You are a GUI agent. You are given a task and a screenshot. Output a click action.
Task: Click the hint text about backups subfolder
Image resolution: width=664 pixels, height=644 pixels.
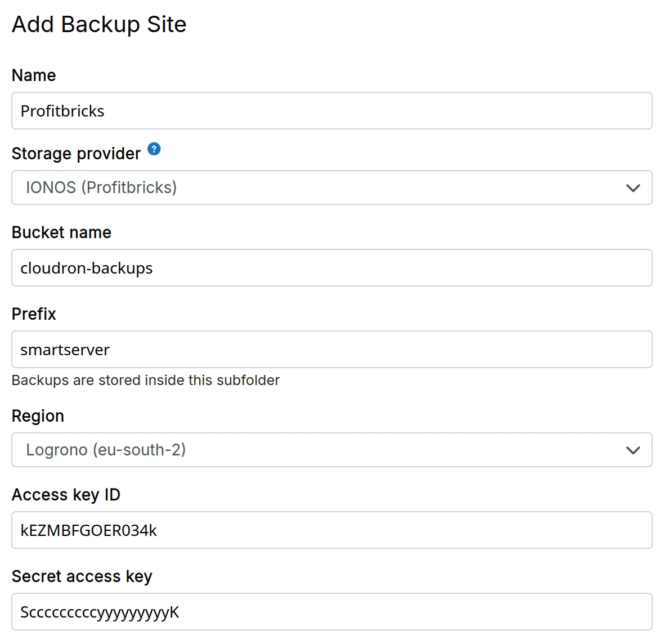point(145,381)
